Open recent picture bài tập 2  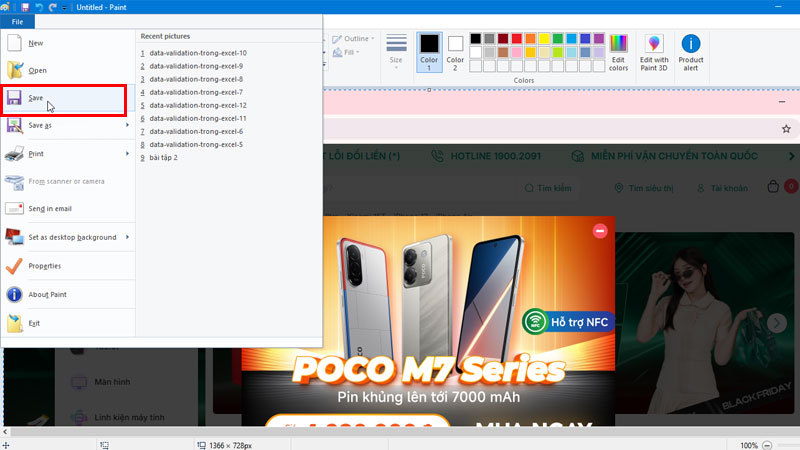[x=163, y=158]
